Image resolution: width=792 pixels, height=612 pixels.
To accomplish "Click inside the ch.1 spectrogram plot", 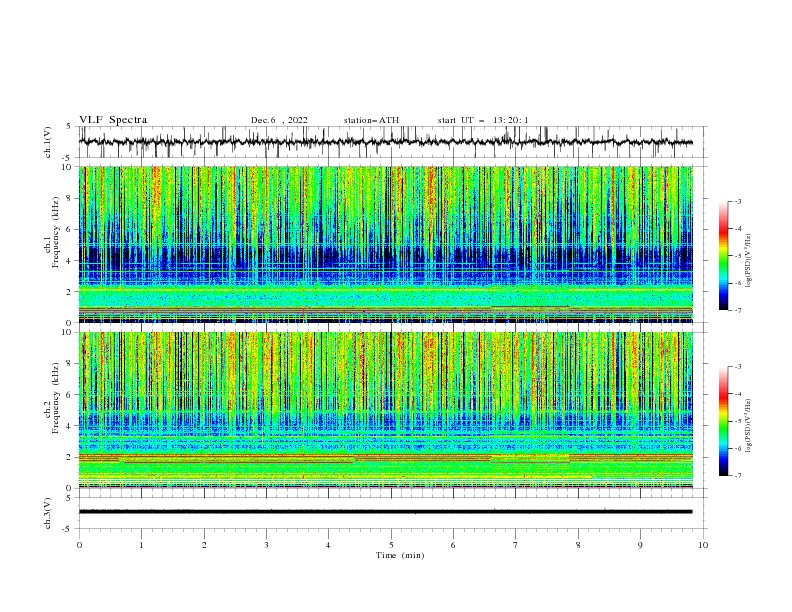I will coord(385,244).
